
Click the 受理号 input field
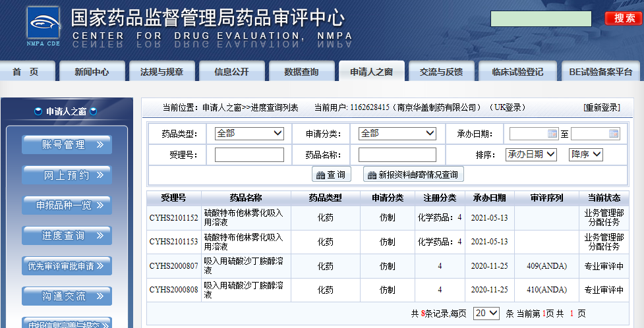click(249, 155)
